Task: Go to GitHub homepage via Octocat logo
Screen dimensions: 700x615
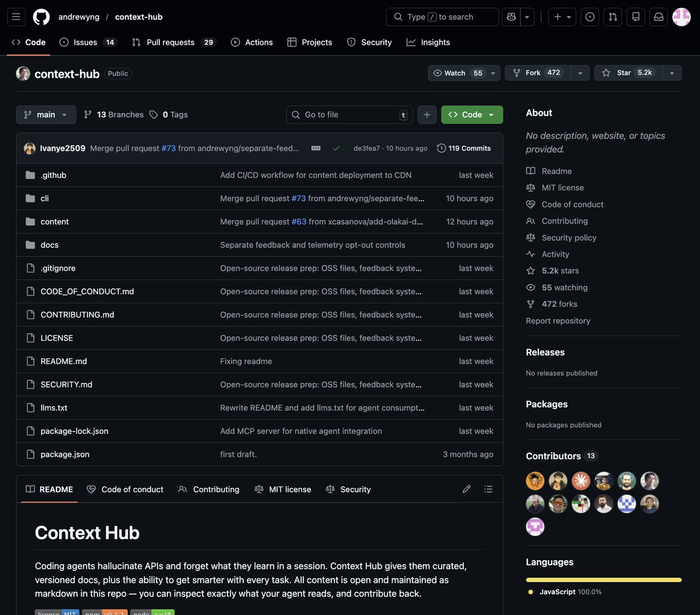Action: 41,17
